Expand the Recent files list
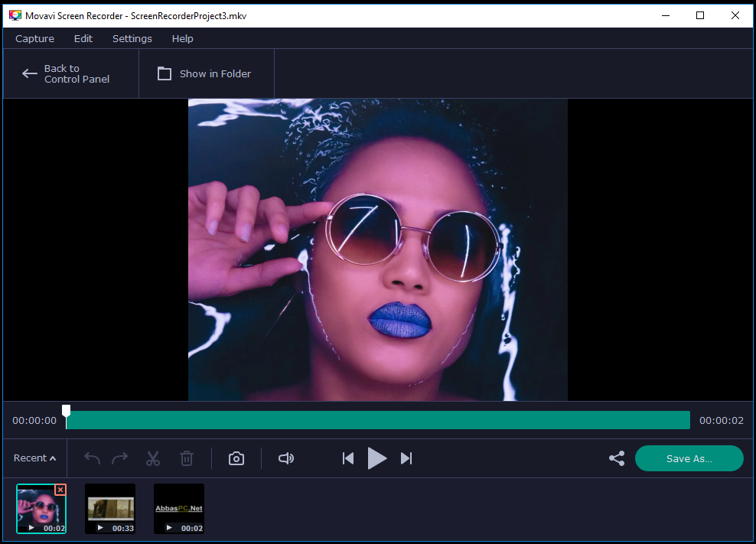The height and width of the screenshot is (544, 756). (34, 458)
